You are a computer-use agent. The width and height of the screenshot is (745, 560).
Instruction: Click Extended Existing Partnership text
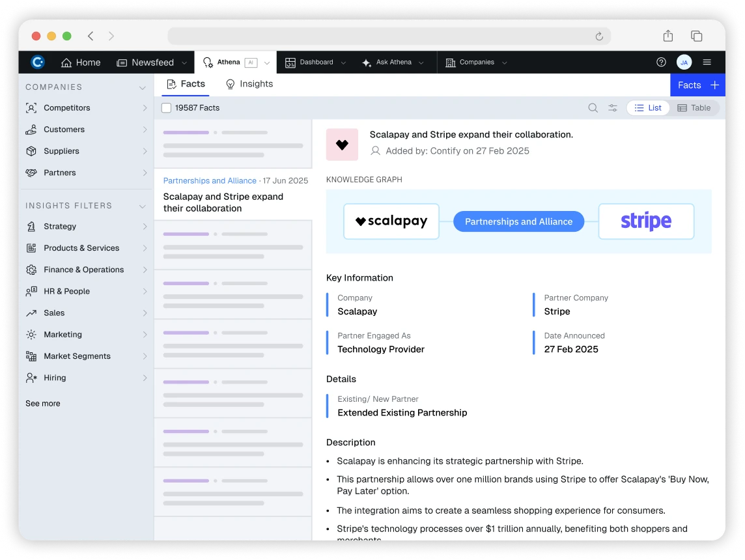tap(402, 413)
